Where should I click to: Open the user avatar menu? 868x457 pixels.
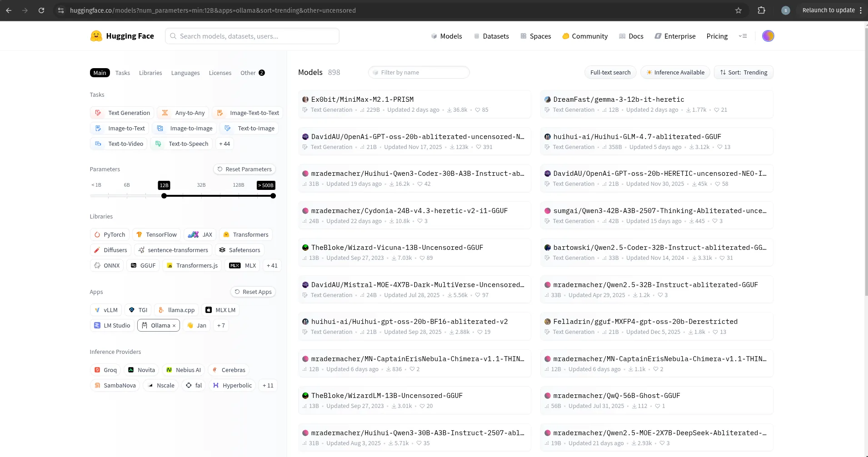coord(768,36)
